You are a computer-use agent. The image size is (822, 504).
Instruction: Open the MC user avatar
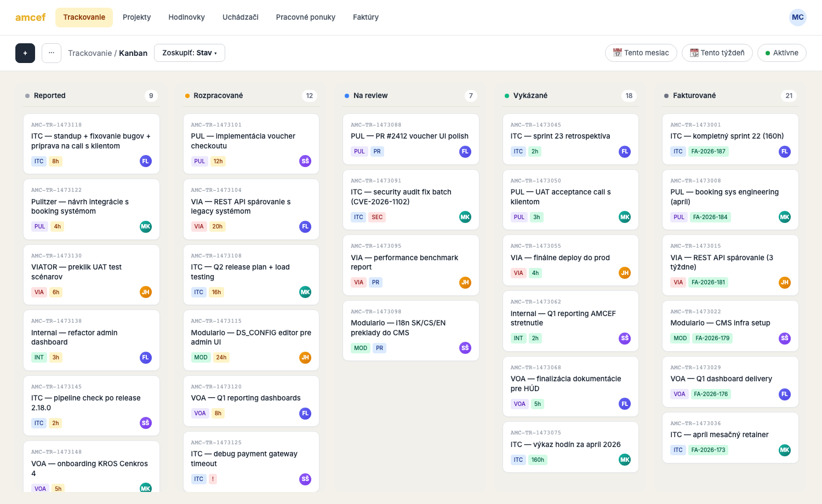click(x=798, y=18)
